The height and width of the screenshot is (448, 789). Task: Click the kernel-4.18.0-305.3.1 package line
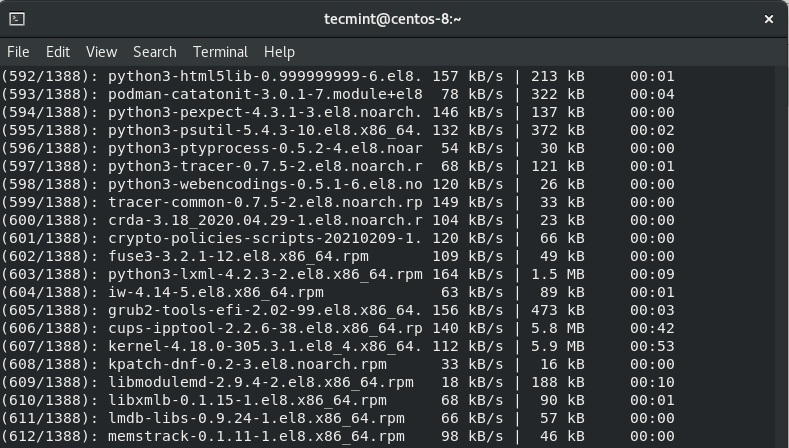265,346
